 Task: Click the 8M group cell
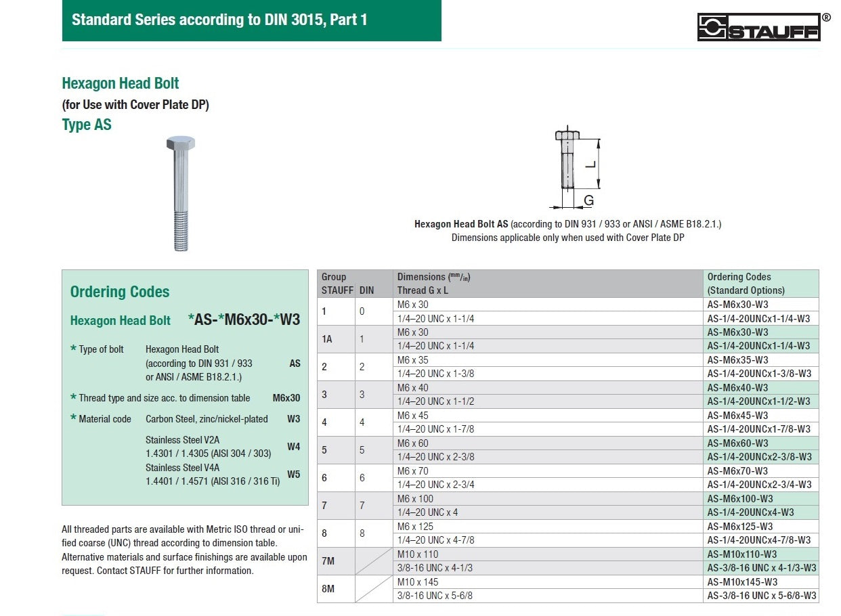(x=327, y=589)
